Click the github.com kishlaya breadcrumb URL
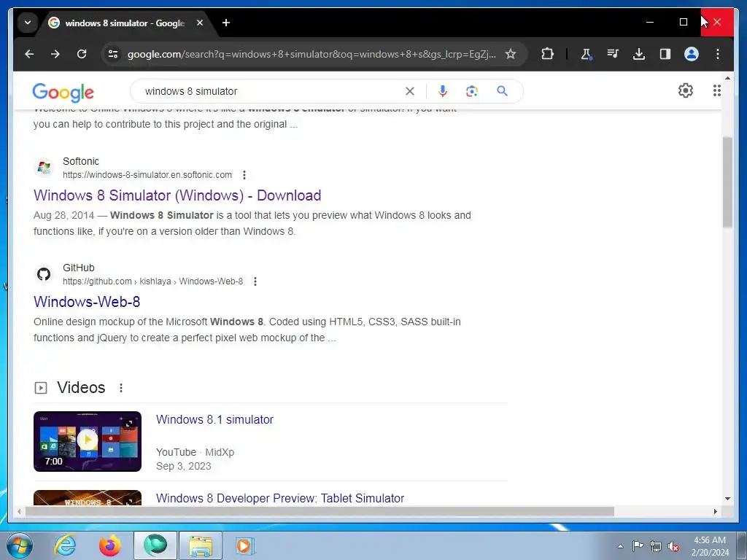This screenshot has width=747, height=560. tap(153, 281)
